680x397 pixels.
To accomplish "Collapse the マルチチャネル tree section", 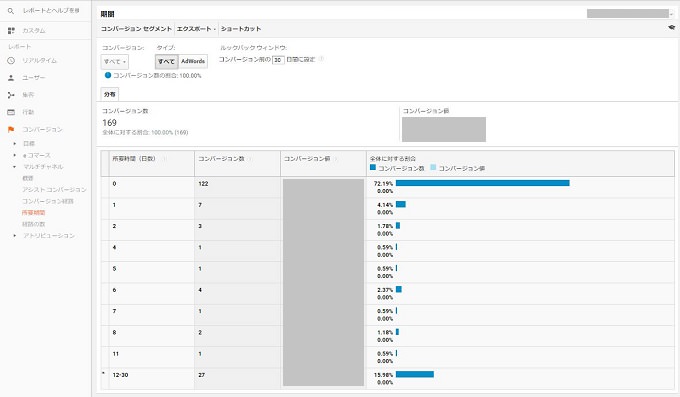I will (14, 167).
